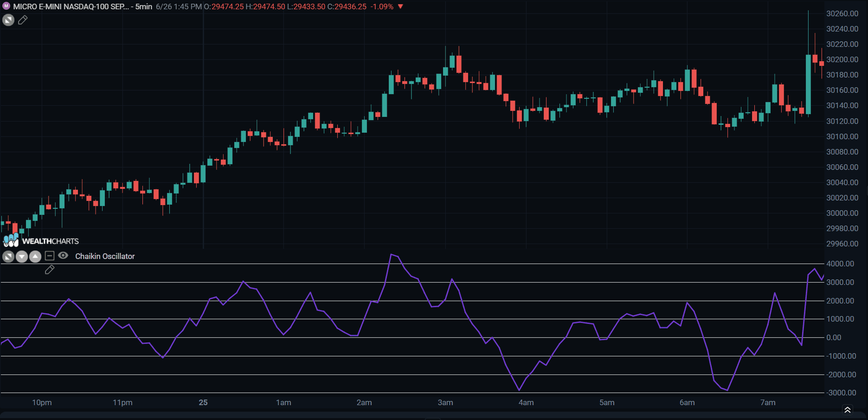Screen dimensions: 868x420
Task: Click the high value H:29474.50
Action: pyautogui.click(x=265, y=6)
